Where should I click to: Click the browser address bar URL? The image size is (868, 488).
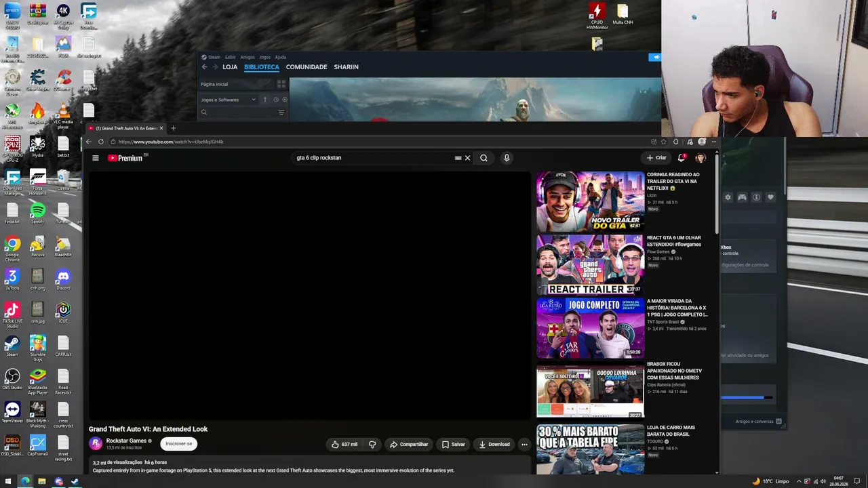[171, 142]
